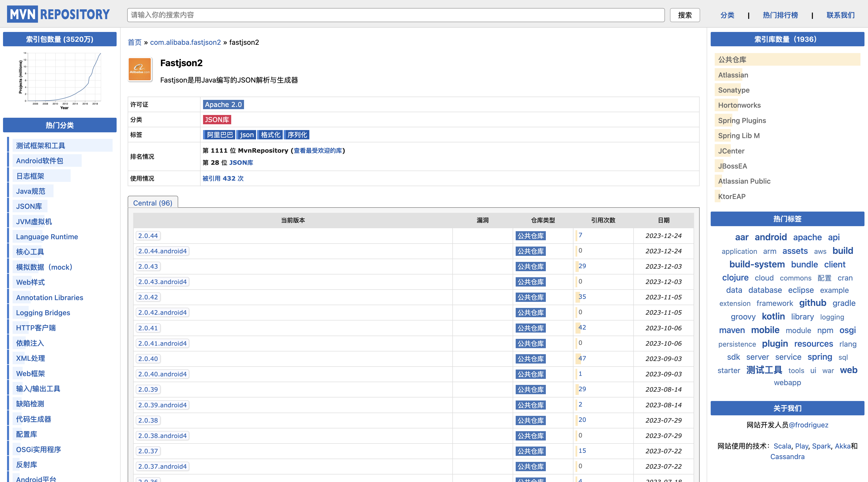The image size is (868, 482).
Task: Click the Alibaba Fastjson2 logo image
Action: [x=140, y=69]
